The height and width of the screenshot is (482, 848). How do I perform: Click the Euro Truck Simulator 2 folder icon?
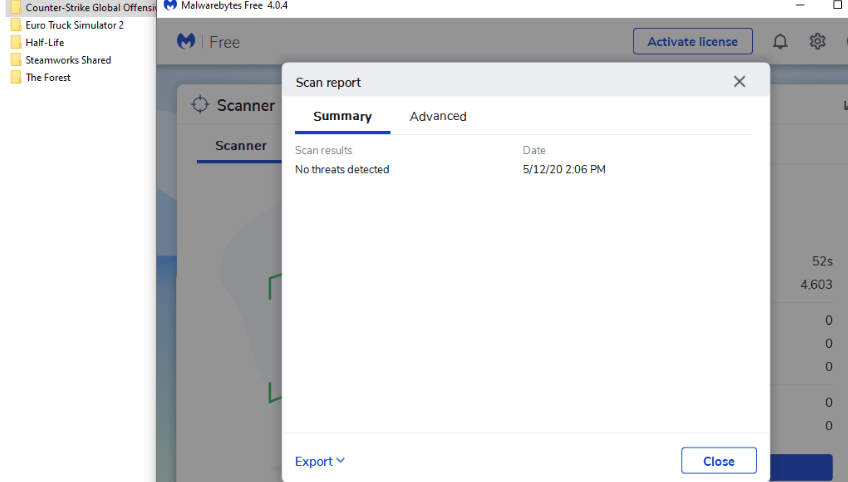click(16, 25)
